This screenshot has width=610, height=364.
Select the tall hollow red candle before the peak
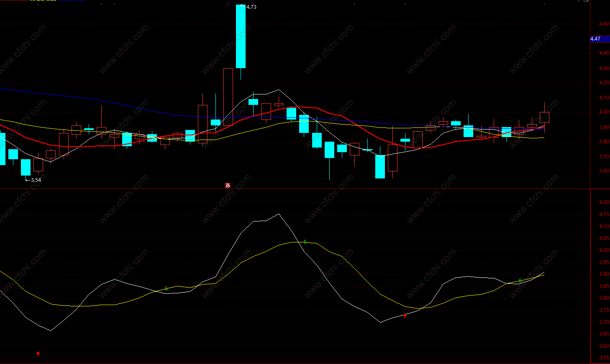click(228, 97)
